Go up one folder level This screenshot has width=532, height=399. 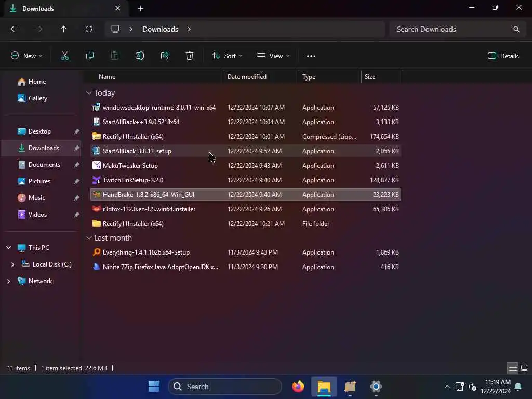(x=63, y=29)
